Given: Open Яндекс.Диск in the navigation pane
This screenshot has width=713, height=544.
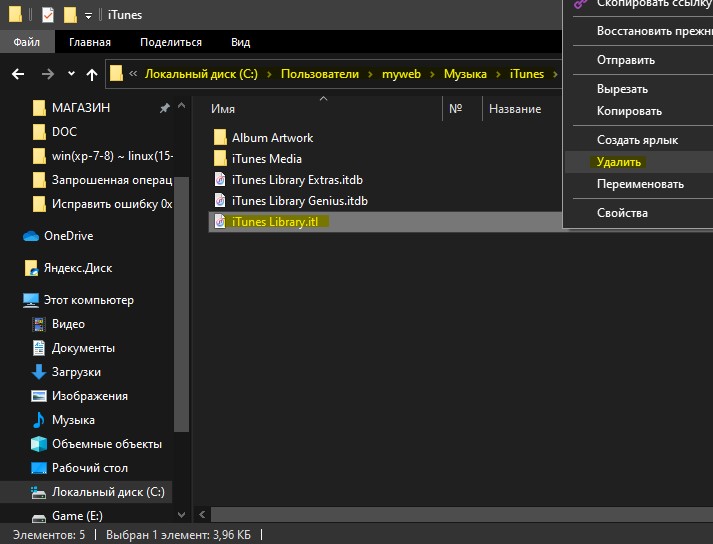Looking at the screenshot, I should click(78, 268).
